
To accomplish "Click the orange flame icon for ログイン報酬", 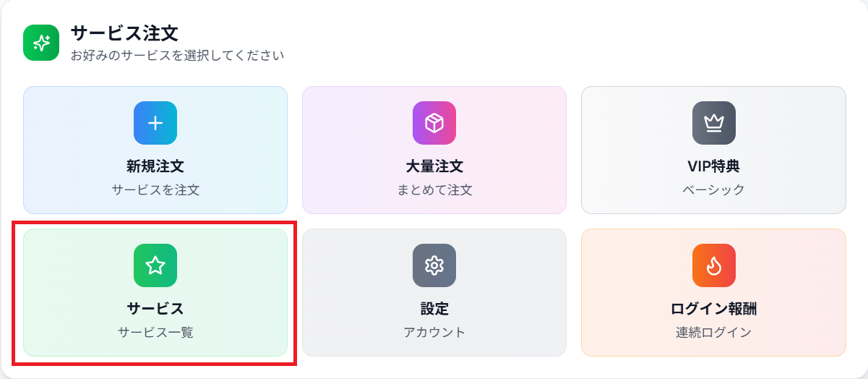I will pyautogui.click(x=713, y=265).
